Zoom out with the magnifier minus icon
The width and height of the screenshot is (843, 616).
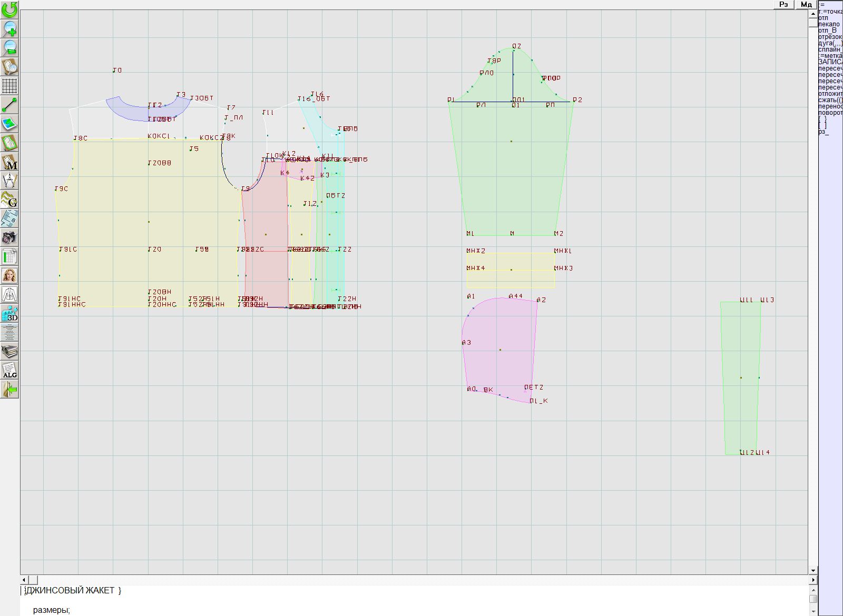coord(9,47)
